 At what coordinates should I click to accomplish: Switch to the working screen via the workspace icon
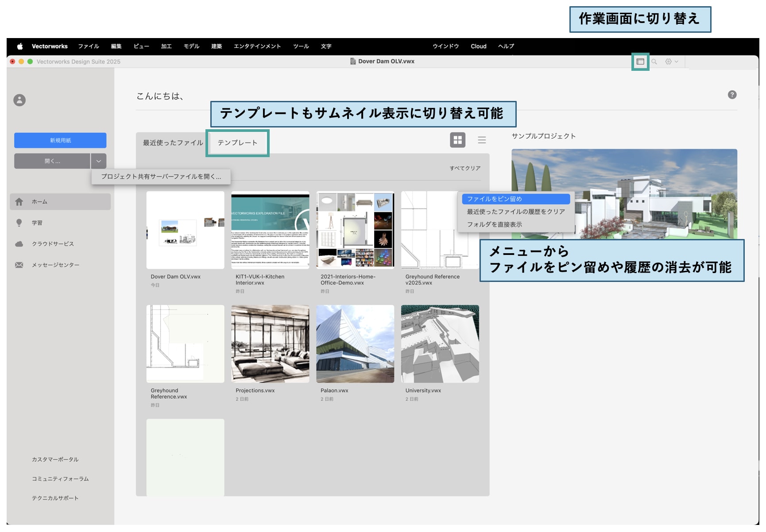pyautogui.click(x=639, y=62)
